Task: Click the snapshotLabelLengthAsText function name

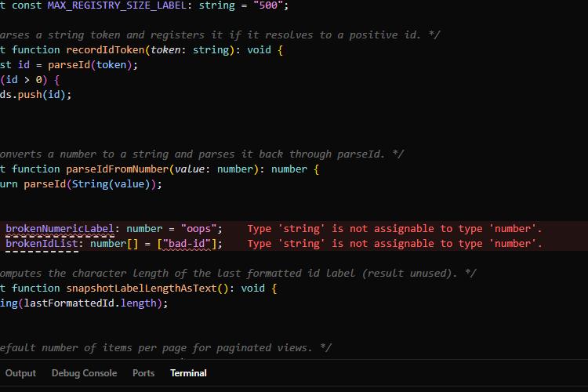Action: (x=141, y=288)
